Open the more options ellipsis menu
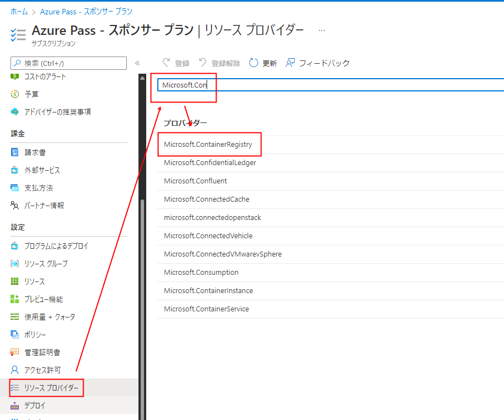This screenshot has height=420, width=504. pos(321,30)
